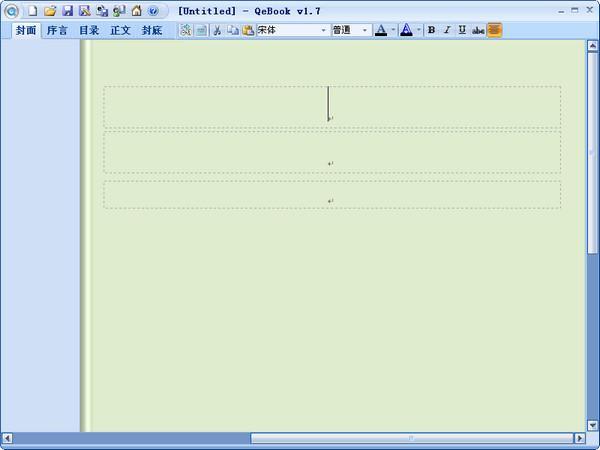Click inside the second dashed text box

pyautogui.click(x=332, y=152)
